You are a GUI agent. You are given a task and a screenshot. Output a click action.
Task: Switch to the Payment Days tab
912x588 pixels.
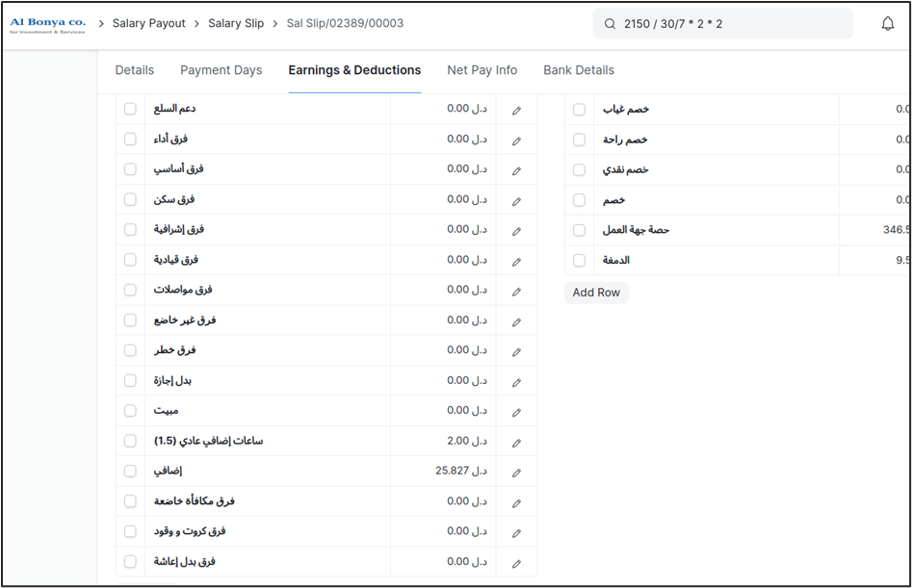click(221, 70)
